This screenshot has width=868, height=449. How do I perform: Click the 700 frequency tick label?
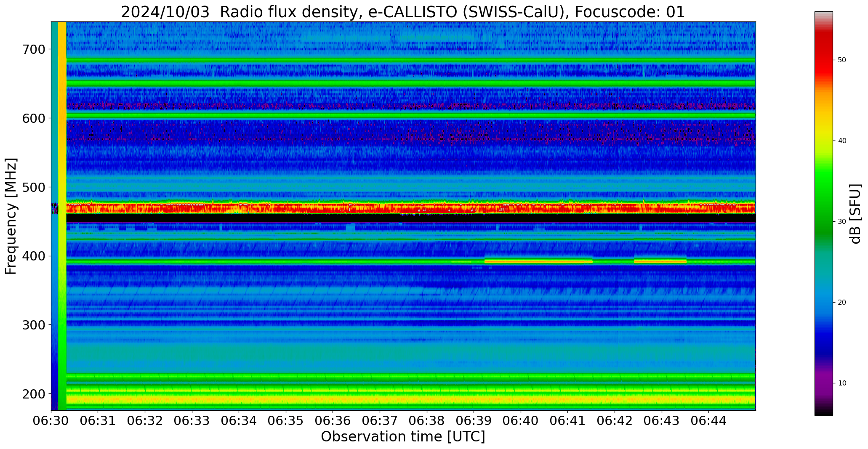[x=33, y=49]
